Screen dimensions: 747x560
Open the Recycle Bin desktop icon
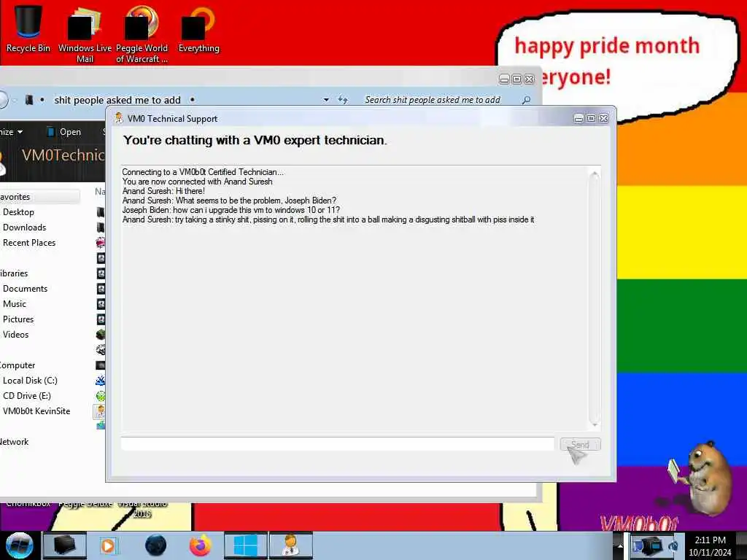click(x=28, y=28)
